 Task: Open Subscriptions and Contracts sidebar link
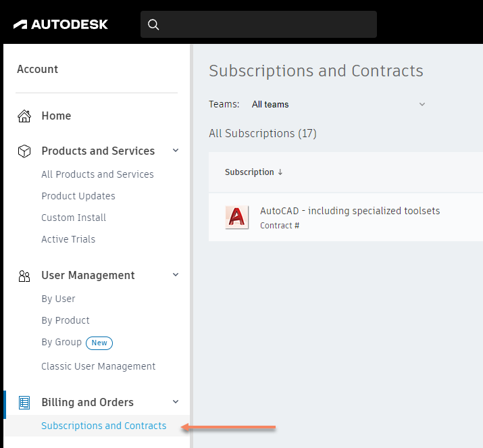104,426
